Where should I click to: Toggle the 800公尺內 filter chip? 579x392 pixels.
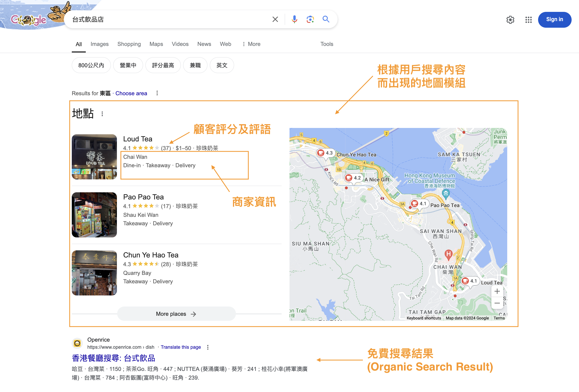91,65
